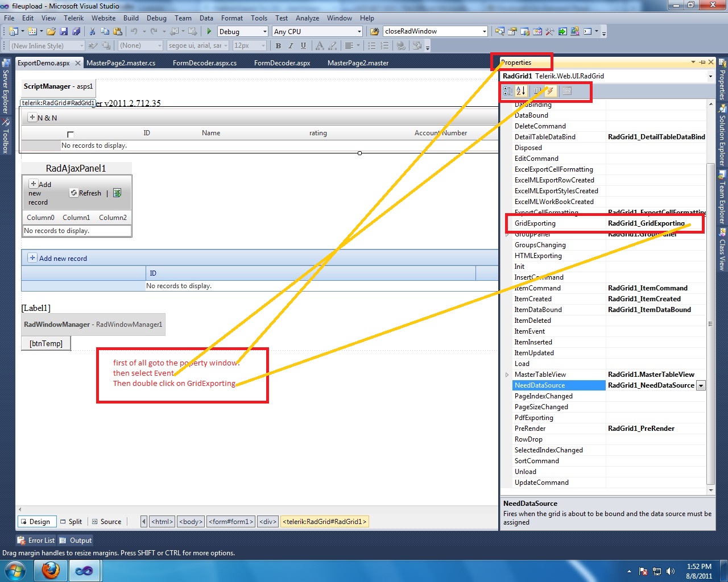
Task: Switch to Split view
Action: (x=71, y=522)
